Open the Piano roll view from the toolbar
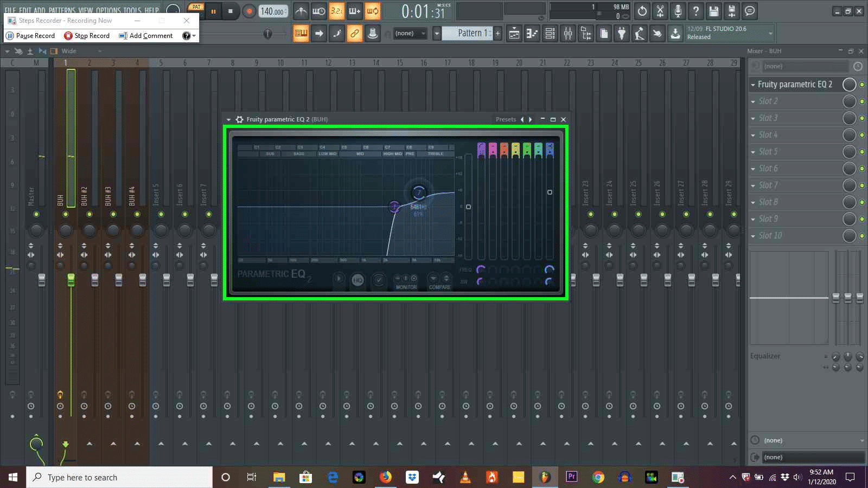Screen dimensions: 868x488 click(532, 34)
